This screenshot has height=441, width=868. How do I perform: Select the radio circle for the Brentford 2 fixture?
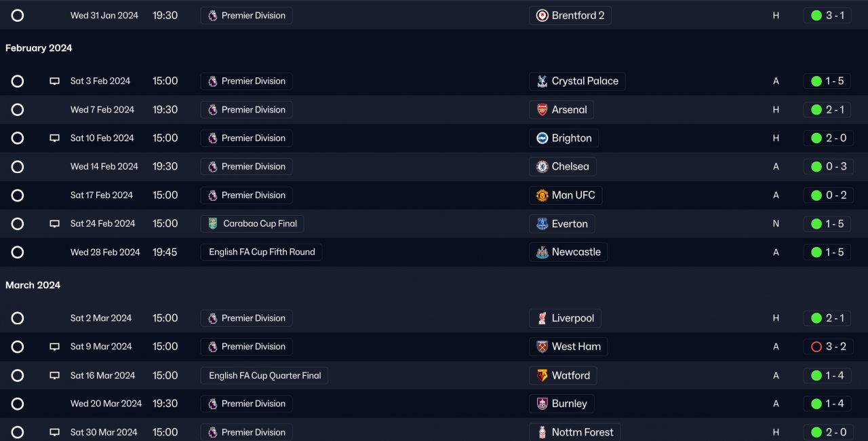18,16
